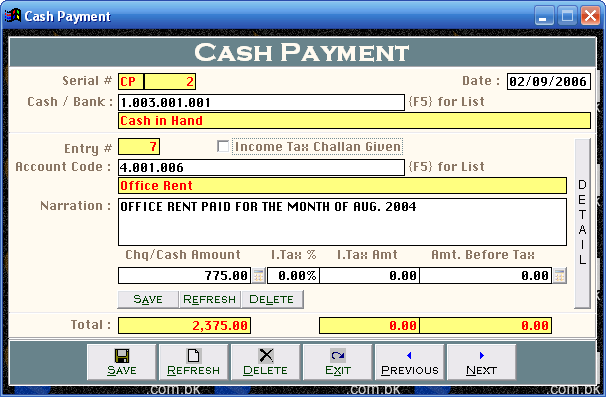Viewport: 606px width, 397px height.
Task: Click the small entry Delete button
Action: (272, 300)
